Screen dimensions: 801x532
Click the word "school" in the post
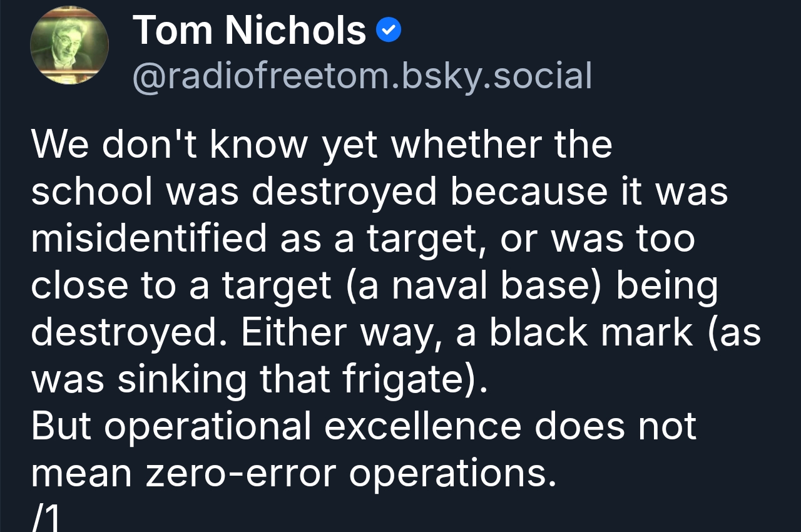click(92, 192)
